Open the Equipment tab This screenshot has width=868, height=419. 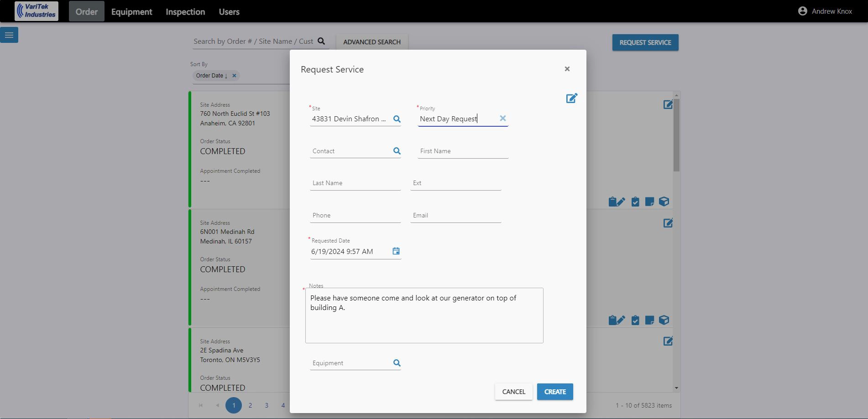[131, 11]
